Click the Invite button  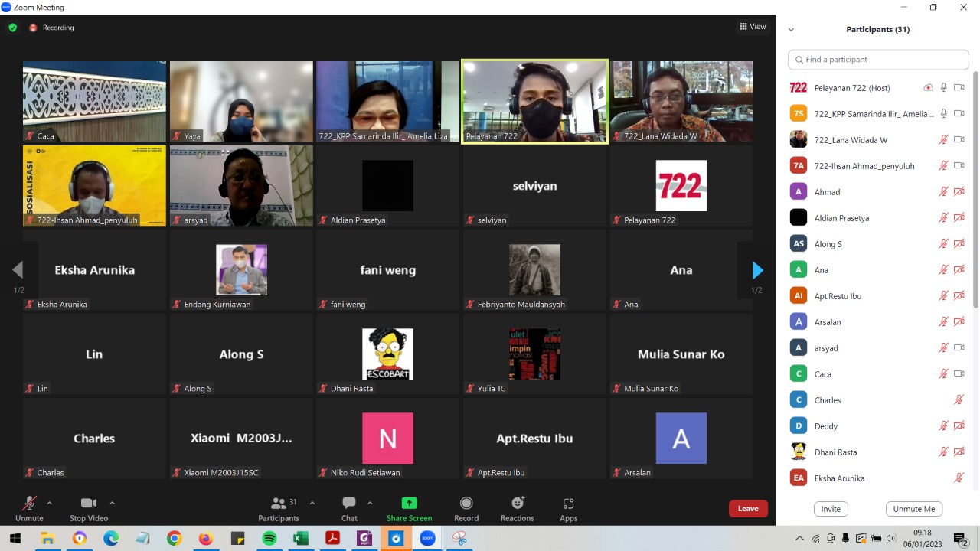coord(831,509)
